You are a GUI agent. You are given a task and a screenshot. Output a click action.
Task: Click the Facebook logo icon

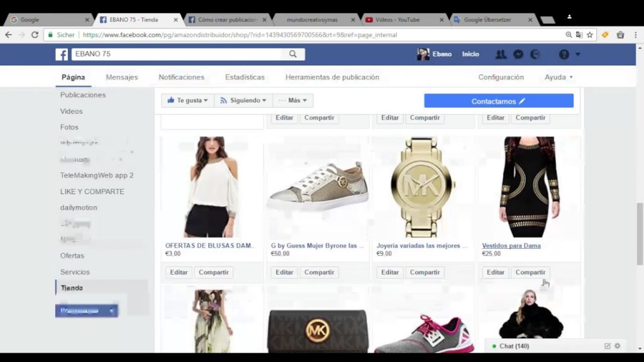pos(62,55)
